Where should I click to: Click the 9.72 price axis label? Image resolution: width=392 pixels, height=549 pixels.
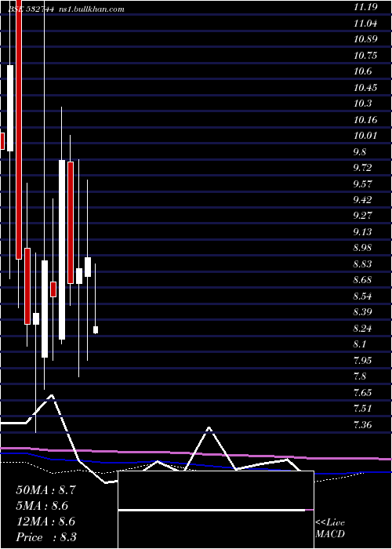point(362,168)
